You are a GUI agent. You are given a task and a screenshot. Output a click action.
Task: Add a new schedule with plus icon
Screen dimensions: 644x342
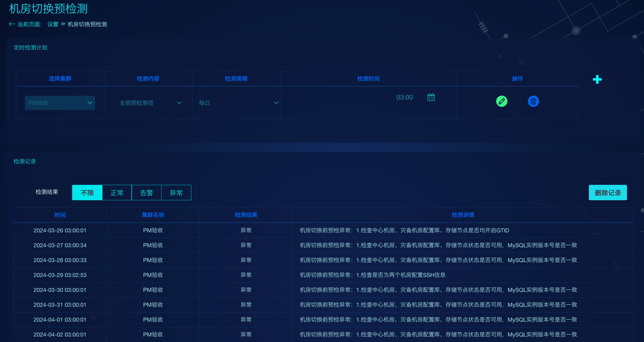pyautogui.click(x=597, y=79)
